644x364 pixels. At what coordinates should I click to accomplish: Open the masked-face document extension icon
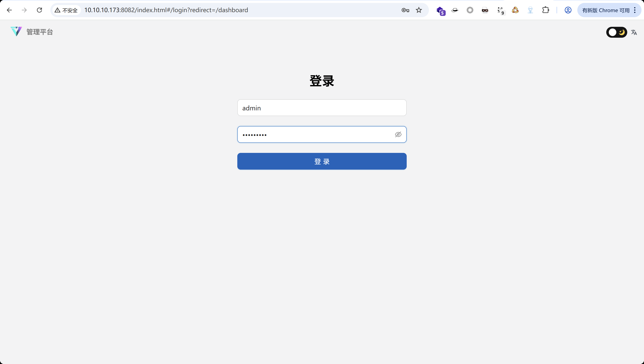click(485, 10)
